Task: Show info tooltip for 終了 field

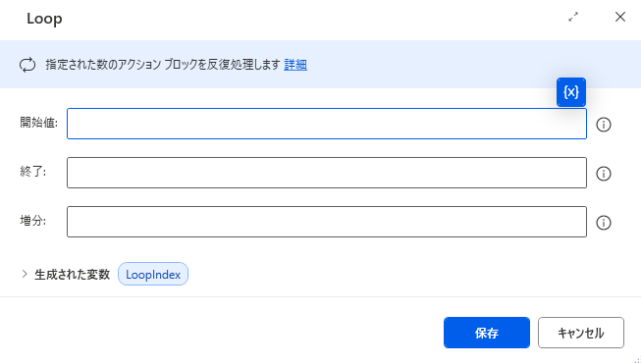Action: pos(604,174)
